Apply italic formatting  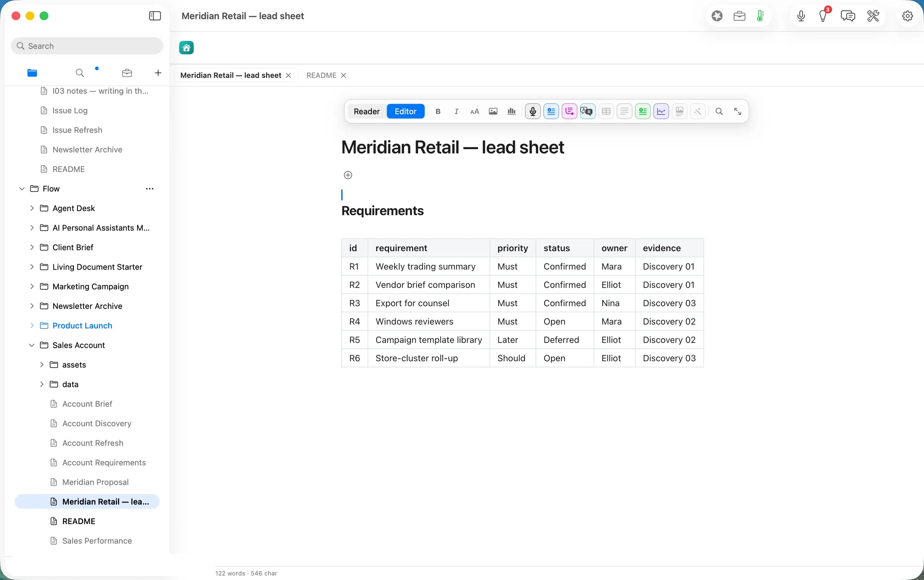coord(456,111)
